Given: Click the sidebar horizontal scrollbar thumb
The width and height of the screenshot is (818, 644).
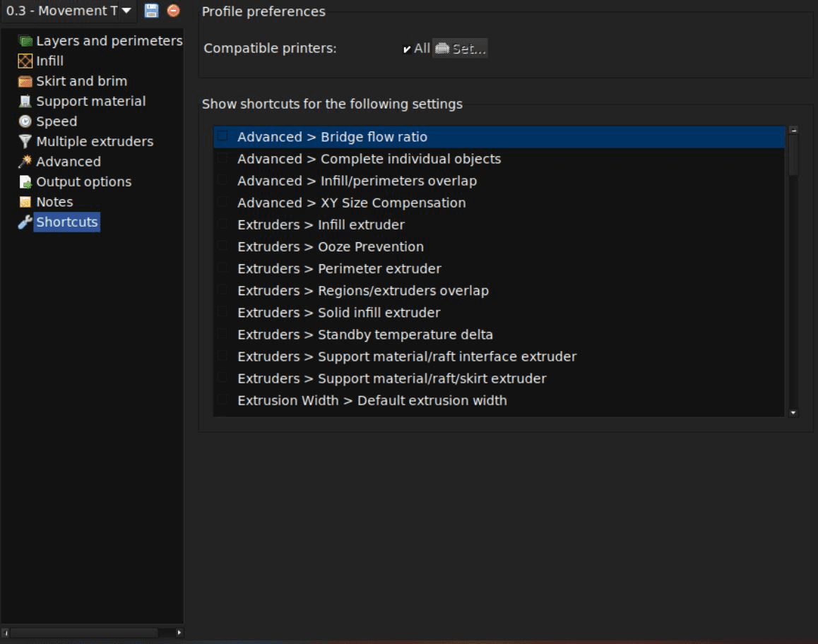Looking at the screenshot, I should tap(84, 633).
